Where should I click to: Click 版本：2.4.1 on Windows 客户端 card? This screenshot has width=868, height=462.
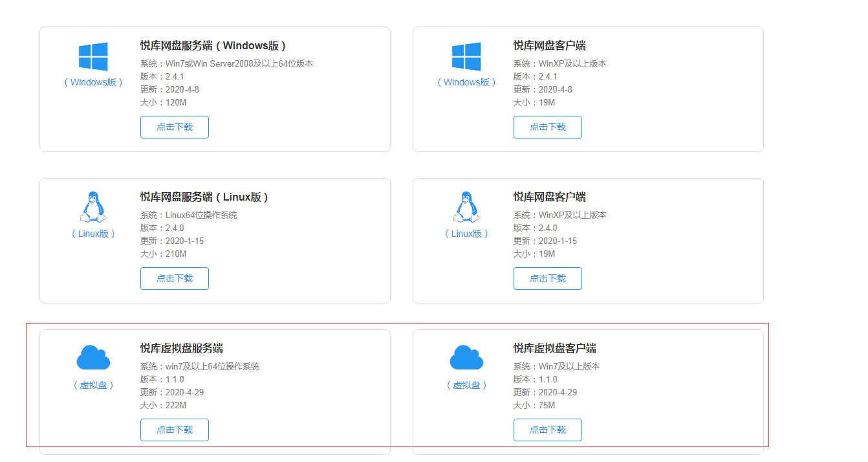tap(536, 76)
